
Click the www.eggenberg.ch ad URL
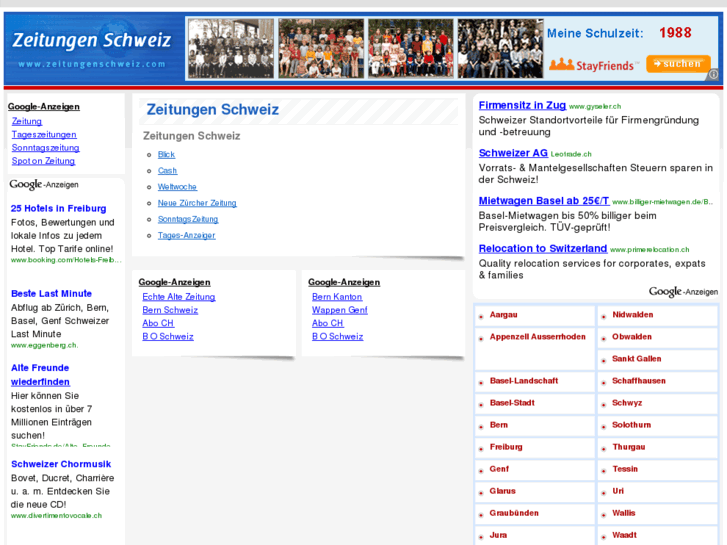[x=45, y=345]
